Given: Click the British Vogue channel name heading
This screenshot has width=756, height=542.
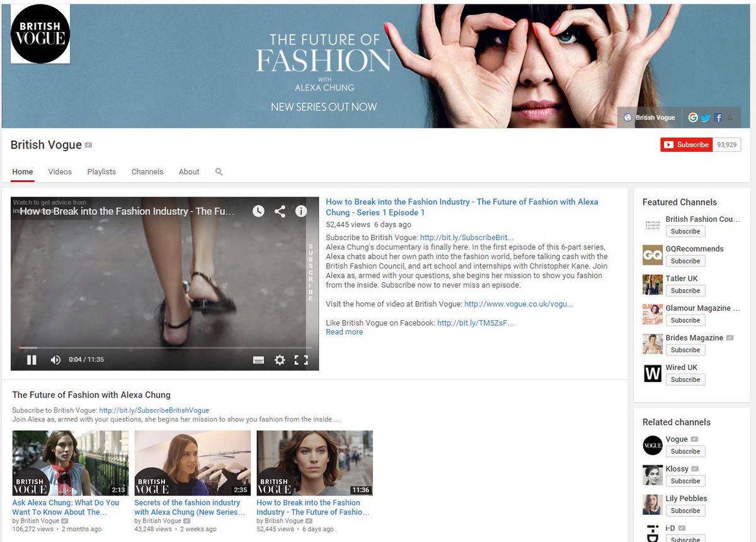Looking at the screenshot, I should (x=46, y=145).
